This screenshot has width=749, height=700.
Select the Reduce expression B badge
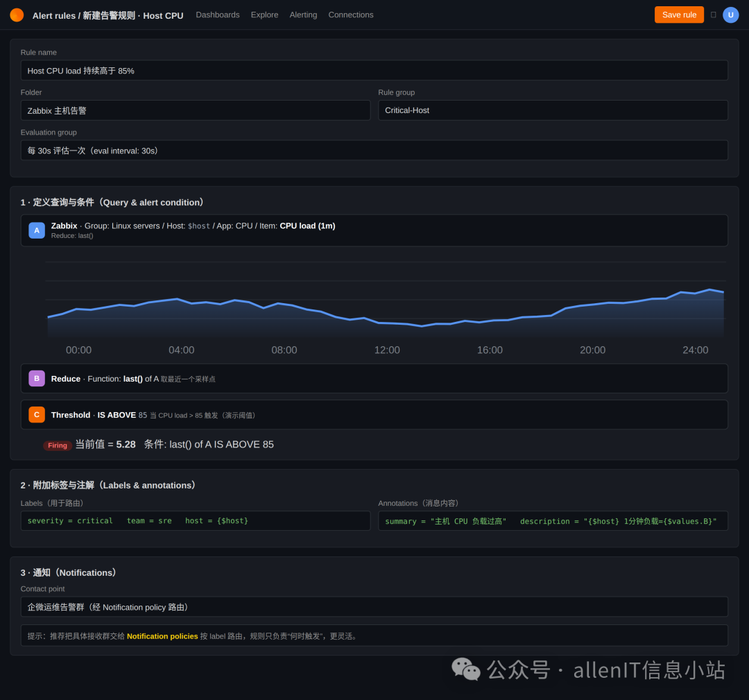[x=37, y=378]
